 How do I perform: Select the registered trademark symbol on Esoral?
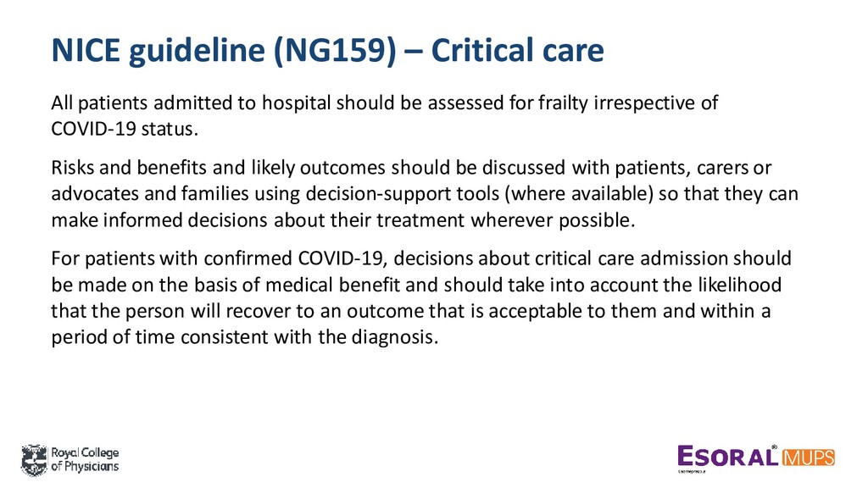click(775, 447)
